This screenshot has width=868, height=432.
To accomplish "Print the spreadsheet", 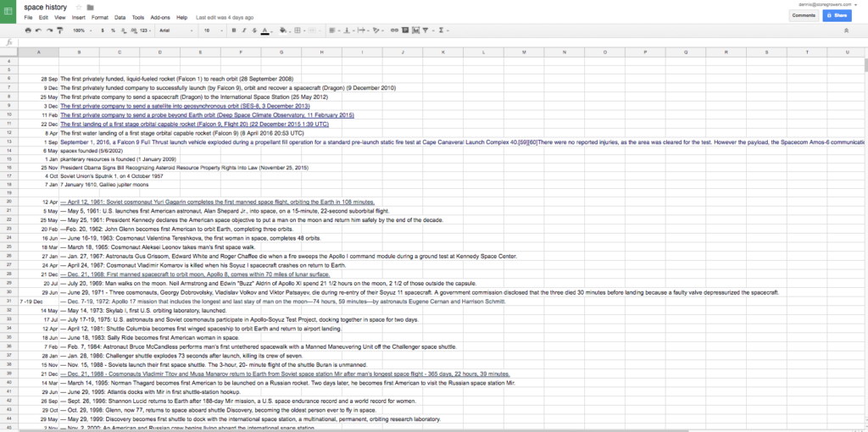I will 28,30.
